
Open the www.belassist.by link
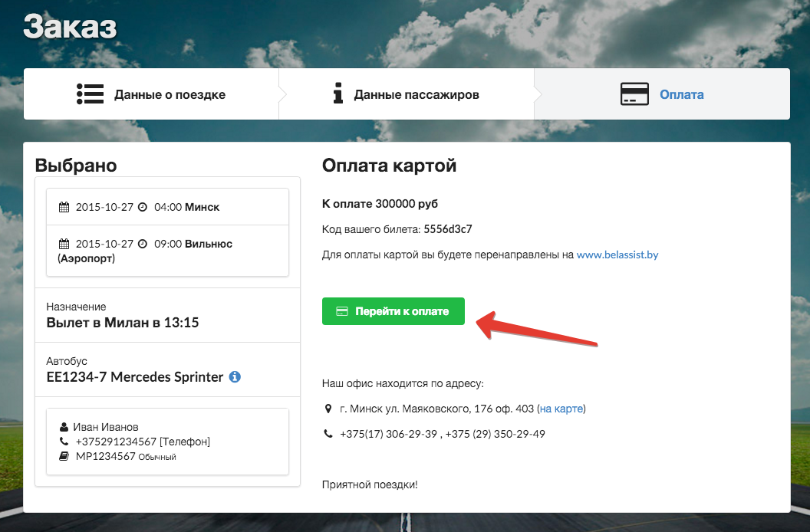(617, 255)
